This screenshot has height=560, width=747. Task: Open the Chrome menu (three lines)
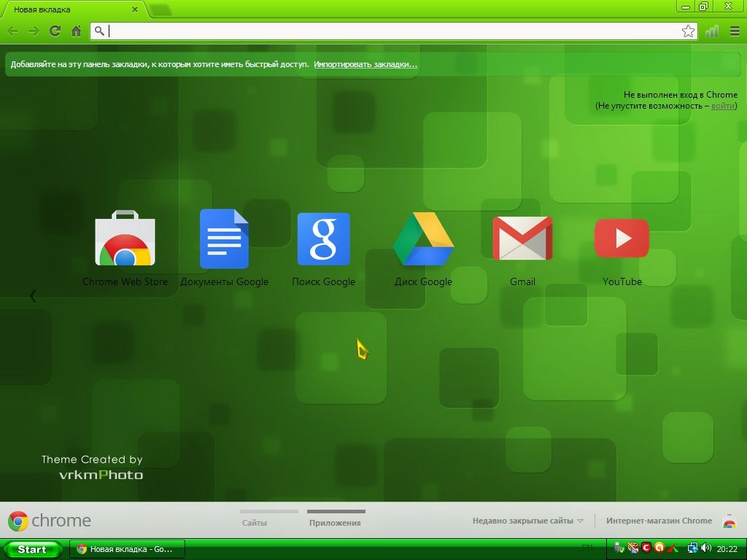point(735,31)
